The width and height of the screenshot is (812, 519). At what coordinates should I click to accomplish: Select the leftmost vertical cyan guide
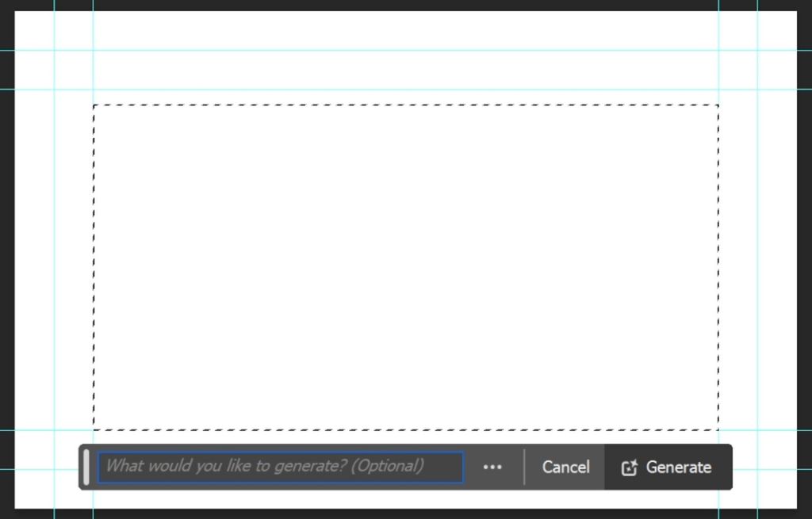[x=55, y=259]
